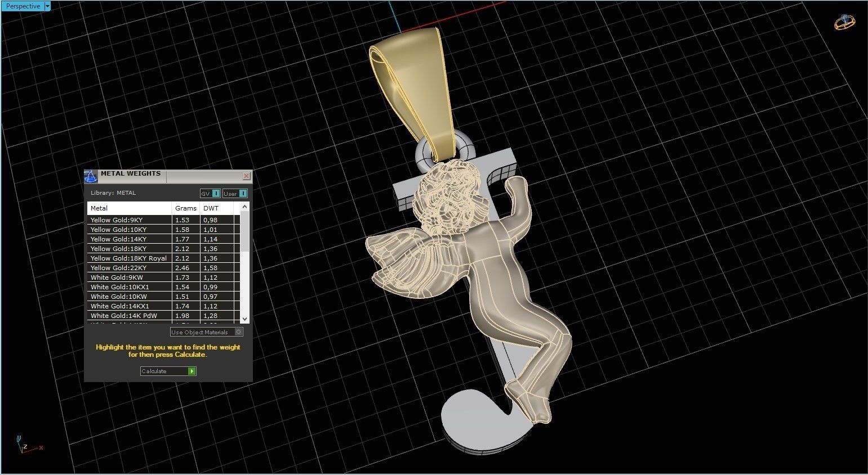868x475 pixels.
Task: Select the Yellow Gold:14KY row
Action: coord(163,239)
